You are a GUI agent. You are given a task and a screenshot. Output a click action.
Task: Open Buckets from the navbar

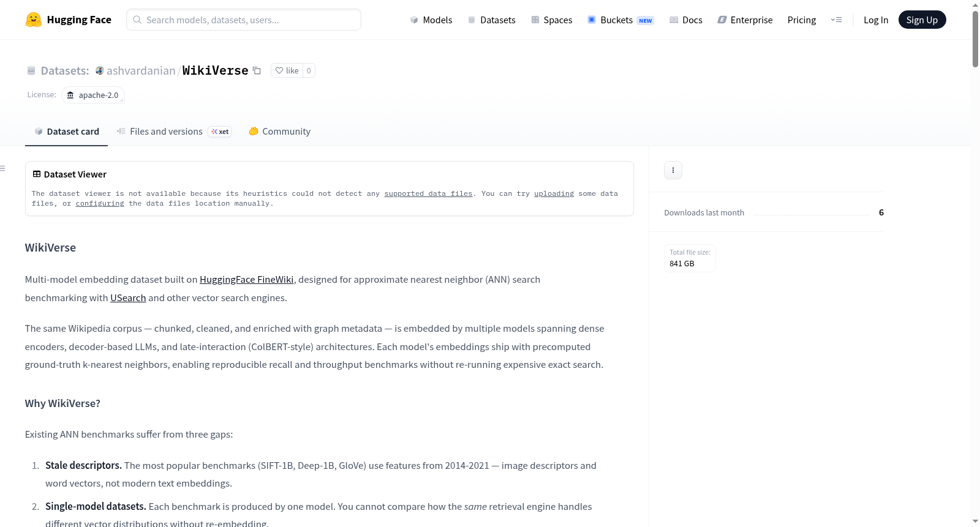[620, 20]
